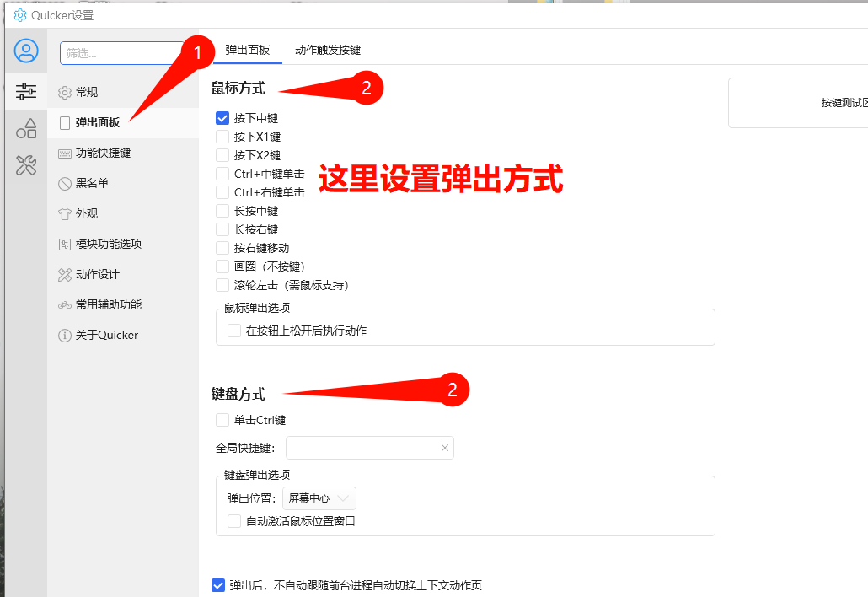The height and width of the screenshot is (597, 868).
Task: Click the bicycle icon beside 常用辅助功能
Action: pyautogui.click(x=65, y=305)
